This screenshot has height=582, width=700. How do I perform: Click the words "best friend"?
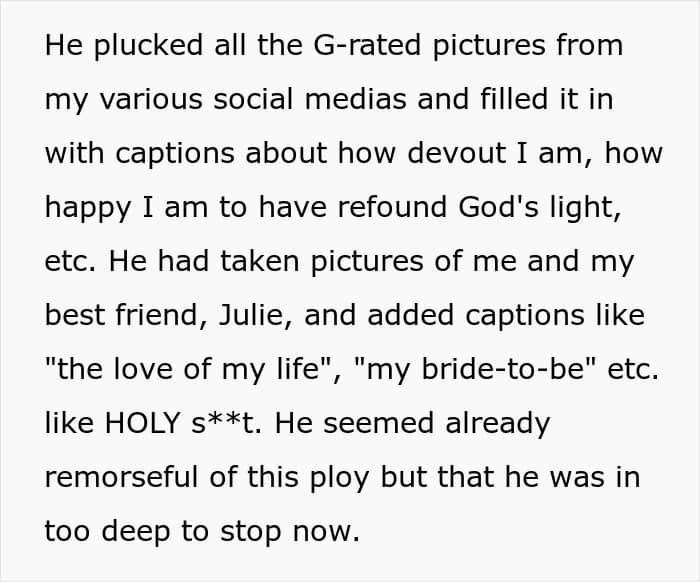(121, 315)
